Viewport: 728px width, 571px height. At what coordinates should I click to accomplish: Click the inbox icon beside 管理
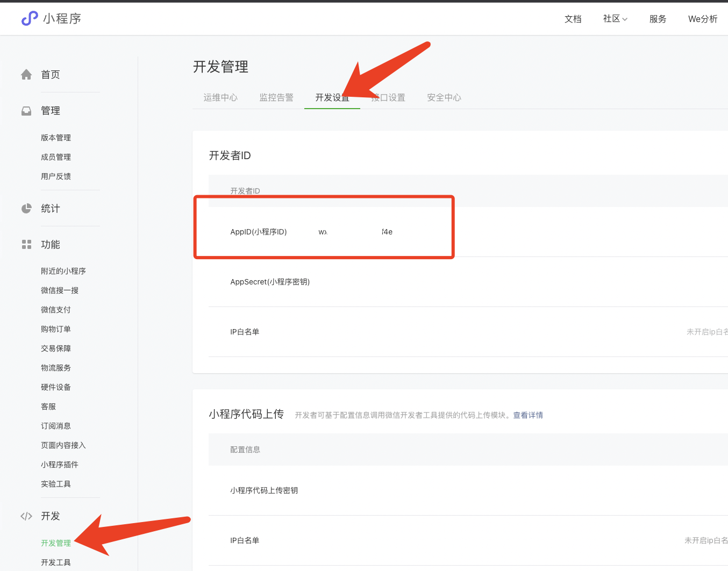pos(26,111)
